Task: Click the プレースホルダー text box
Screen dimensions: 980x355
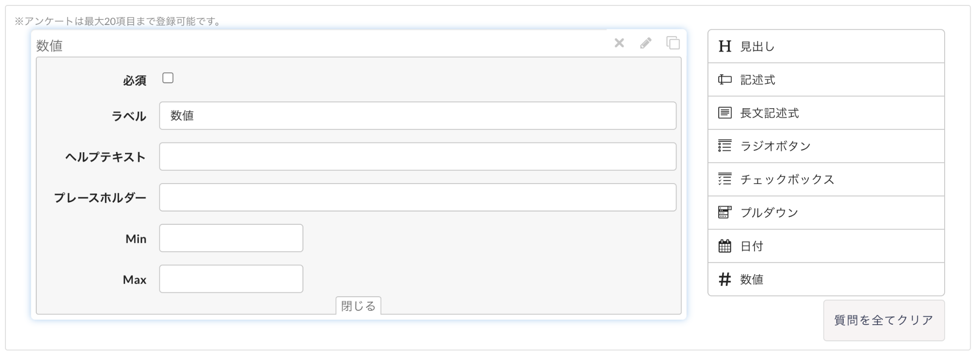Action: click(x=418, y=197)
